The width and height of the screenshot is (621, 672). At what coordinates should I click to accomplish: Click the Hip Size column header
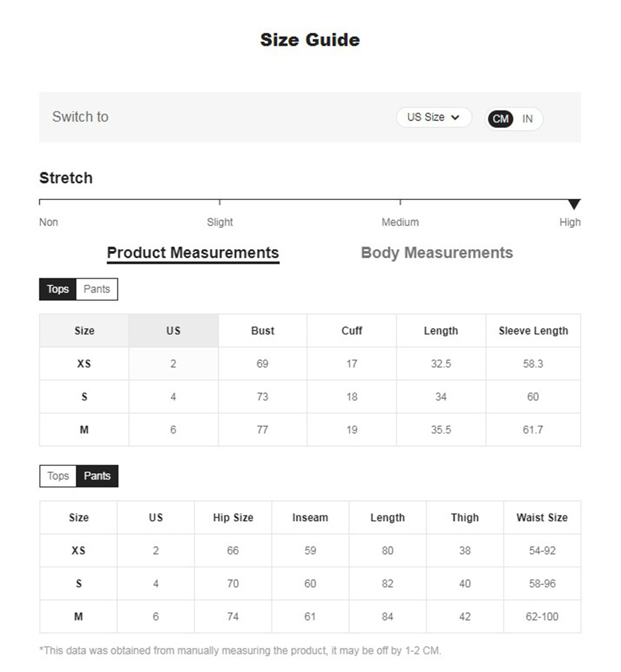tap(233, 518)
